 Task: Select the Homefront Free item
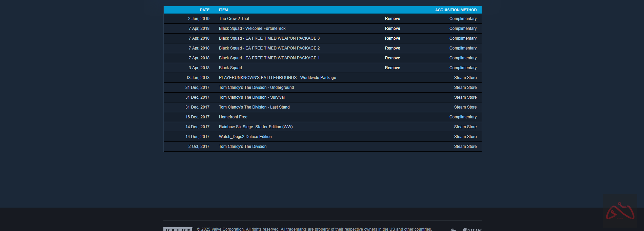(233, 117)
